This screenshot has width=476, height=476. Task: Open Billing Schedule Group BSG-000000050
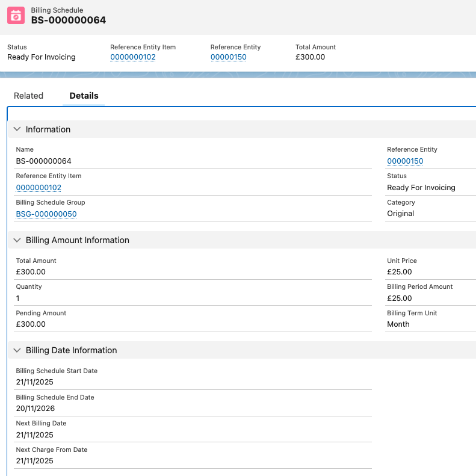pyautogui.click(x=46, y=214)
